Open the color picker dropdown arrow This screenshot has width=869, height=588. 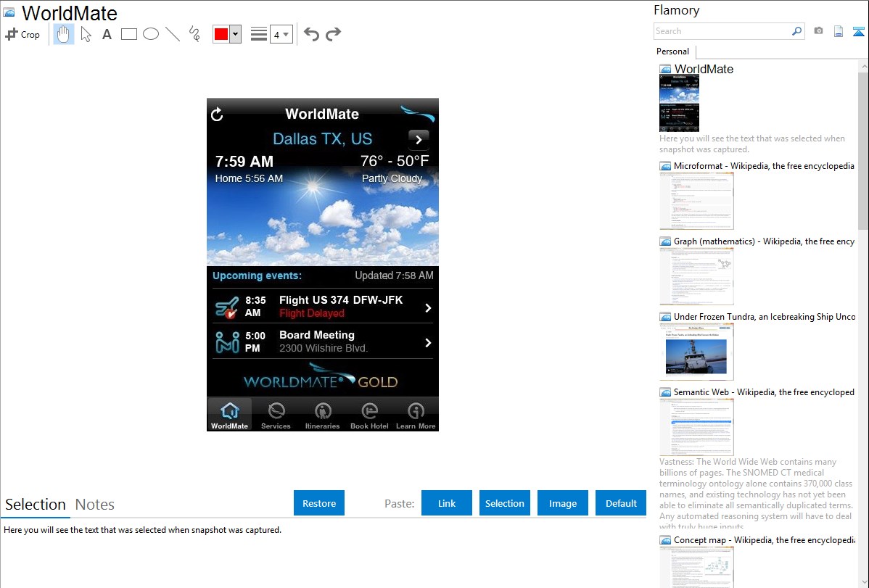pyautogui.click(x=236, y=34)
